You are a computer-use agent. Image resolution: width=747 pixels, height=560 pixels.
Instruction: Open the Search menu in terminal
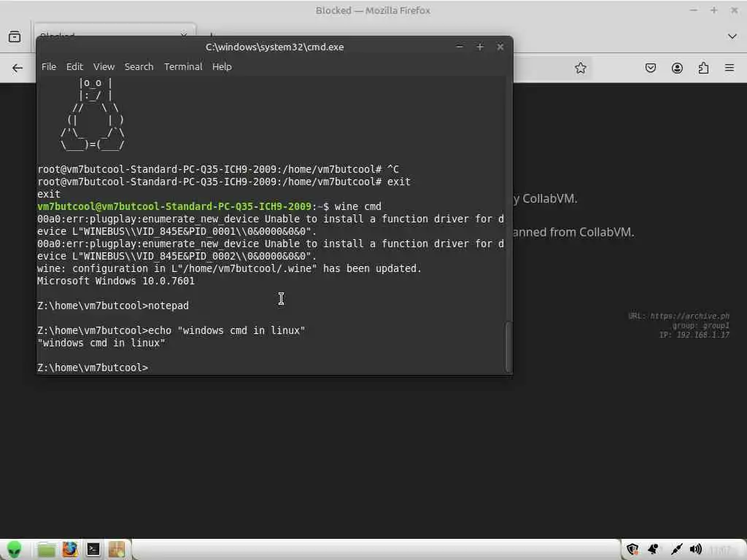139,66
